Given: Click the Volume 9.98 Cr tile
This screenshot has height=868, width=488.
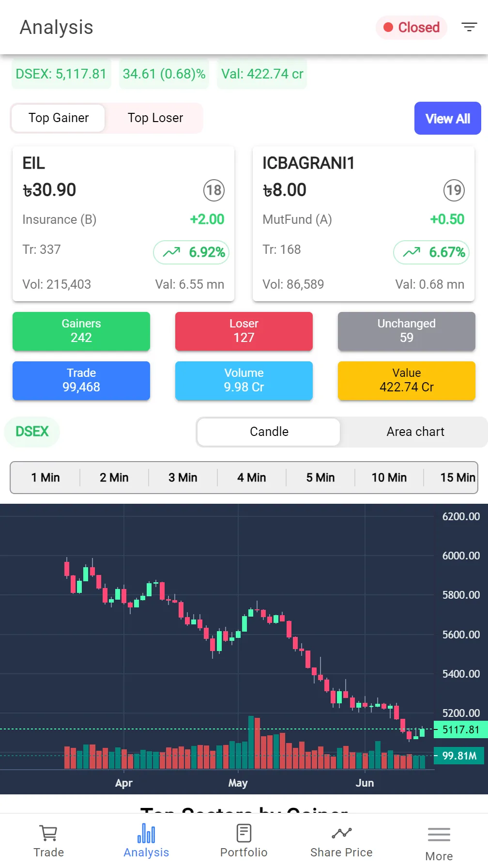Looking at the screenshot, I should pyautogui.click(x=244, y=380).
